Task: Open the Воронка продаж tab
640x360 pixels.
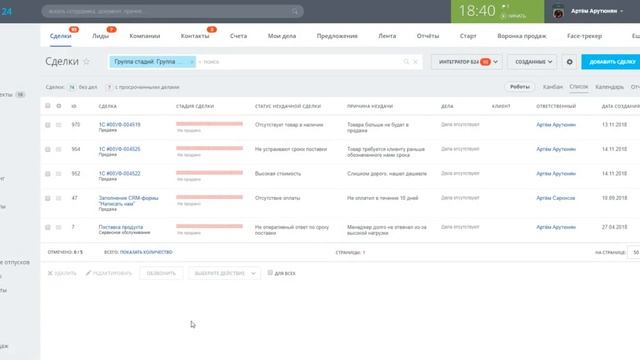Action: point(522,36)
